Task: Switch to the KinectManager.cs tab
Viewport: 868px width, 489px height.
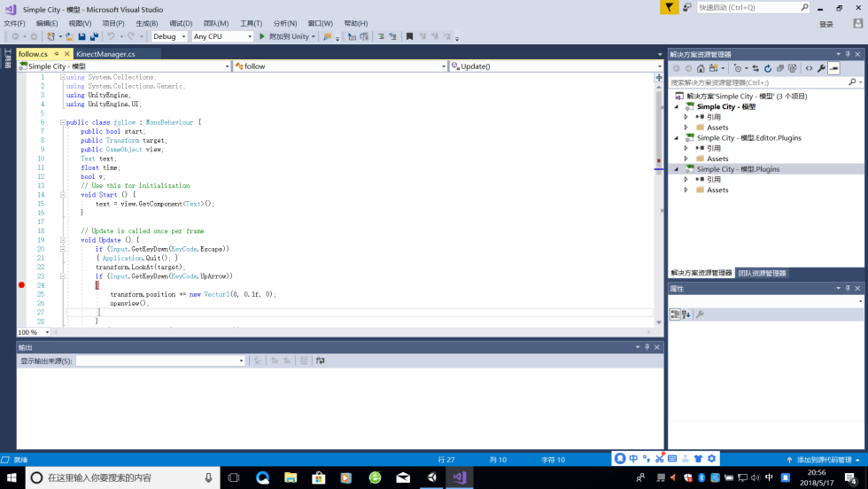Action: (105, 54)
